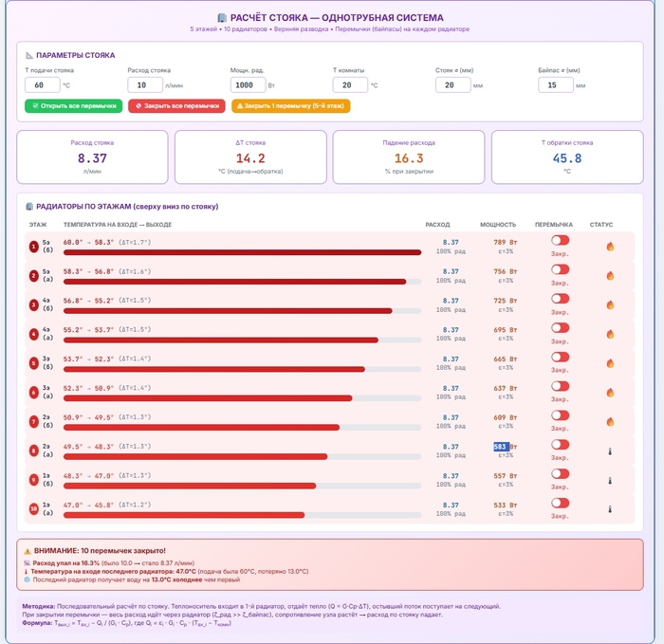Image resolution: width=664 pixels, height=644 pixels.
Task: Switch the bypass toggle on radiator 6
Action: click(x=560, y=386)
